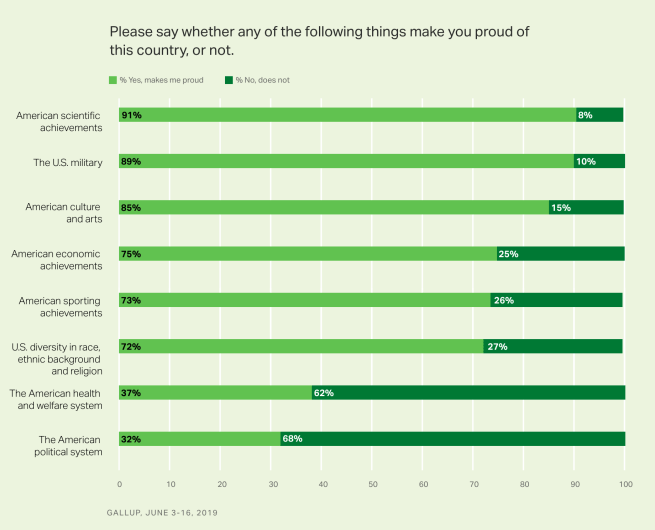Select the 85% bar for American culture and arts
The width and height of the screenshot is (655, 530).
[334, 208]
